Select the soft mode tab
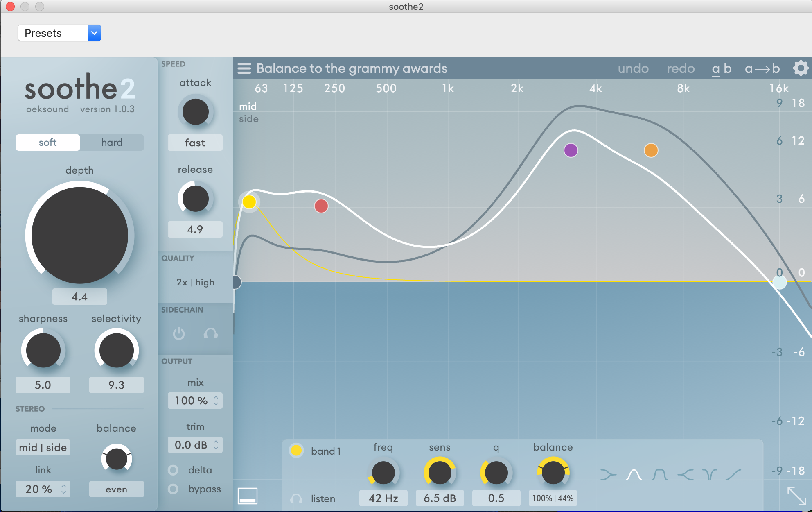This screenshot has width=812, height=512. click(48, 143)
